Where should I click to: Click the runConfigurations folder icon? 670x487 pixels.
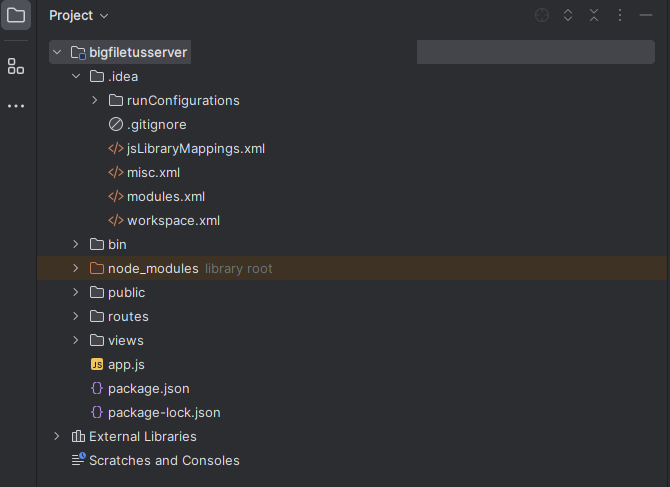click(x=116, y=100)
